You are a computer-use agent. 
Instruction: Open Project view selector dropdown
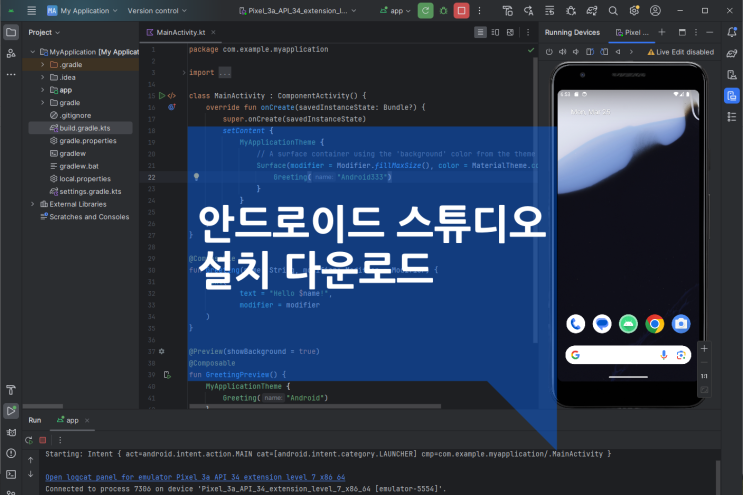44,32
